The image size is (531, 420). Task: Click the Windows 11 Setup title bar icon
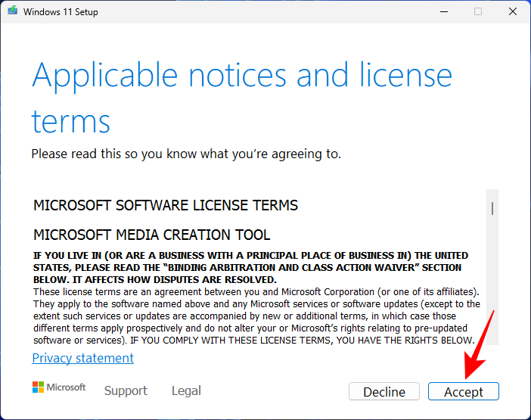(x=13, y=11)
